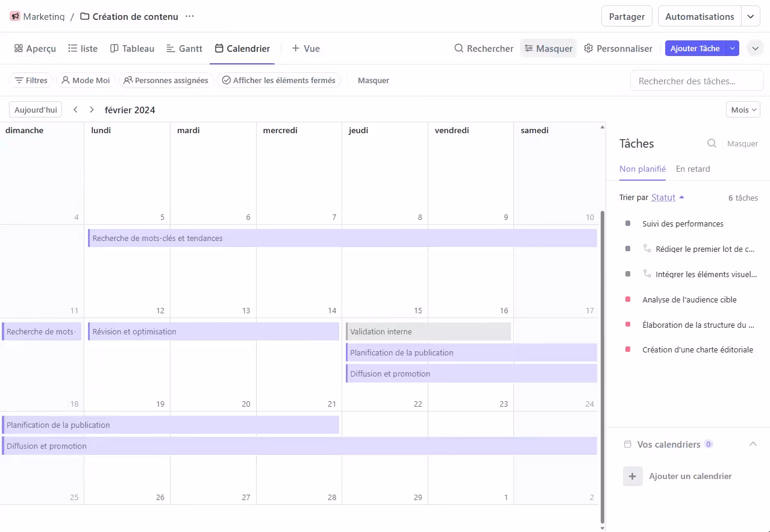Enable the Mode Moi filter

click(86, 80)
